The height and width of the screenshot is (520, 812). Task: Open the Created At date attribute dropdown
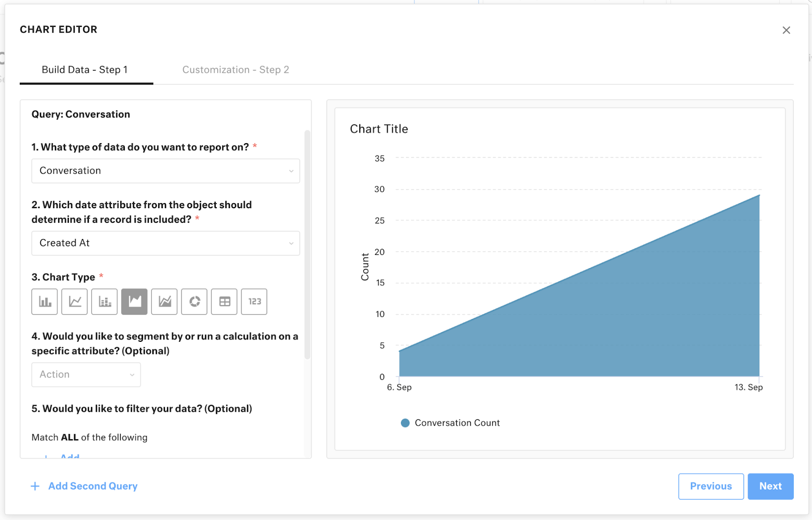(x=165, y=243)
